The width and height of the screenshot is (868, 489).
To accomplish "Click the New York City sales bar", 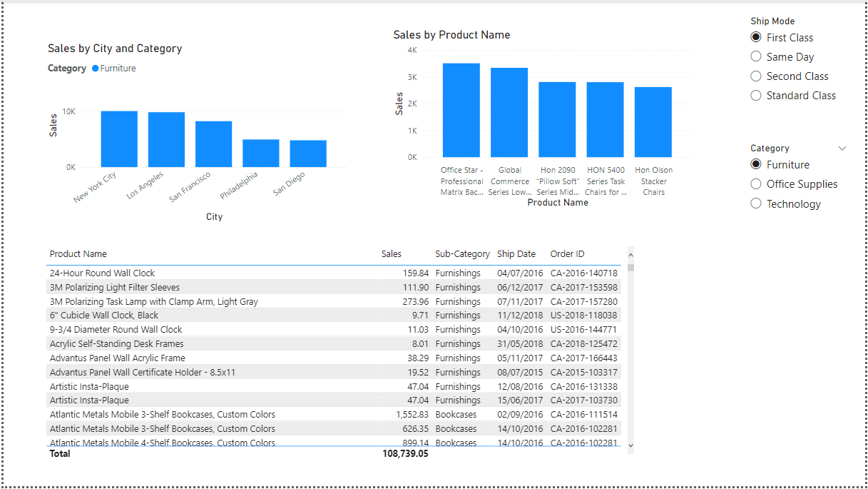I will 119,139.
